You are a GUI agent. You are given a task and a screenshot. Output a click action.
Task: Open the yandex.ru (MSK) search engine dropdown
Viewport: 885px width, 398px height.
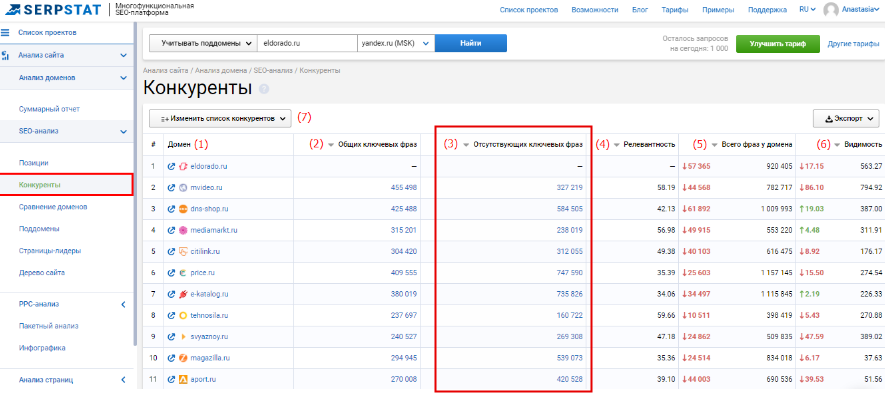tap(396, 43)
